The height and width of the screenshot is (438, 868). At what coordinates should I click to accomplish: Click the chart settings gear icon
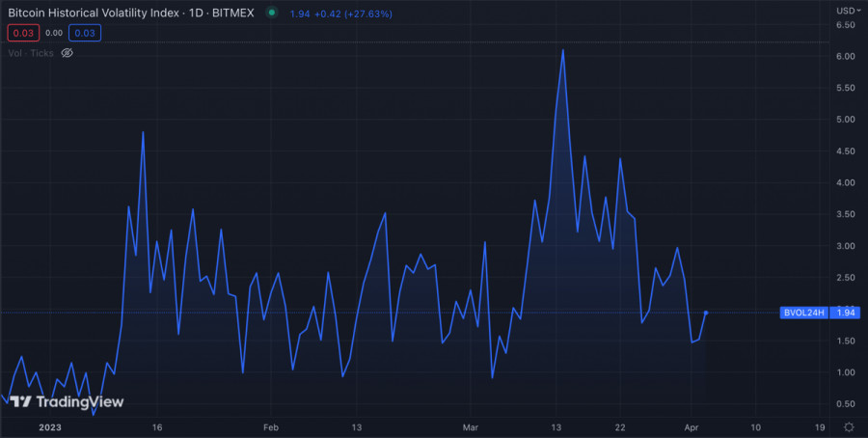(x=848, y=426)
